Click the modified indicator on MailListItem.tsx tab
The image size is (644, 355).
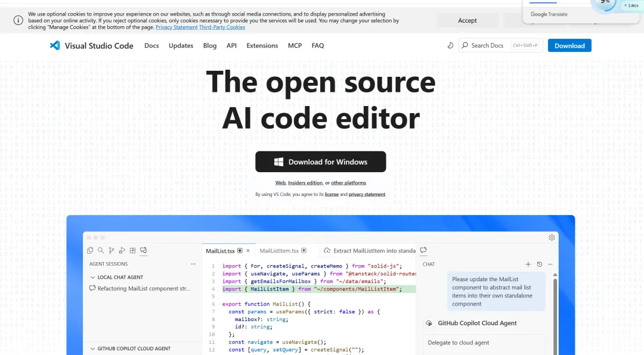304,251
